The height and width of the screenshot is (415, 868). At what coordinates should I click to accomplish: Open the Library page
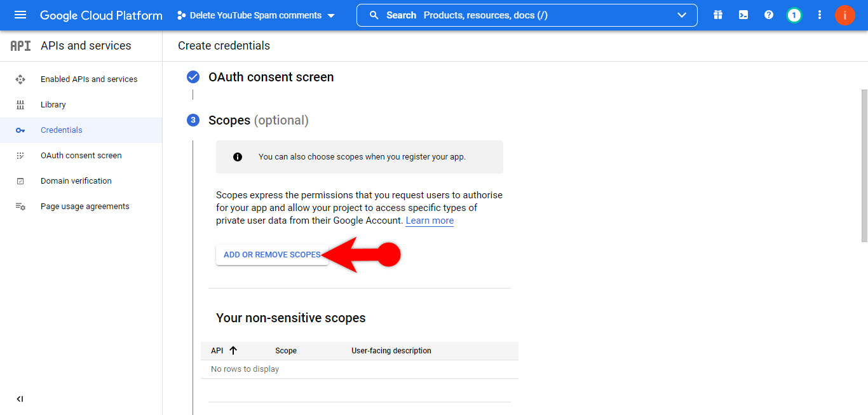pyautogui.click(x=53, y=105)
